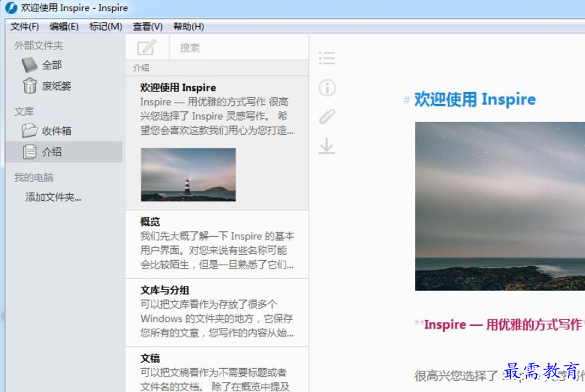The image size is (585, 392).
Task: Click the 文库 section header
Action: pyautogui.click(x=24, y=111)
